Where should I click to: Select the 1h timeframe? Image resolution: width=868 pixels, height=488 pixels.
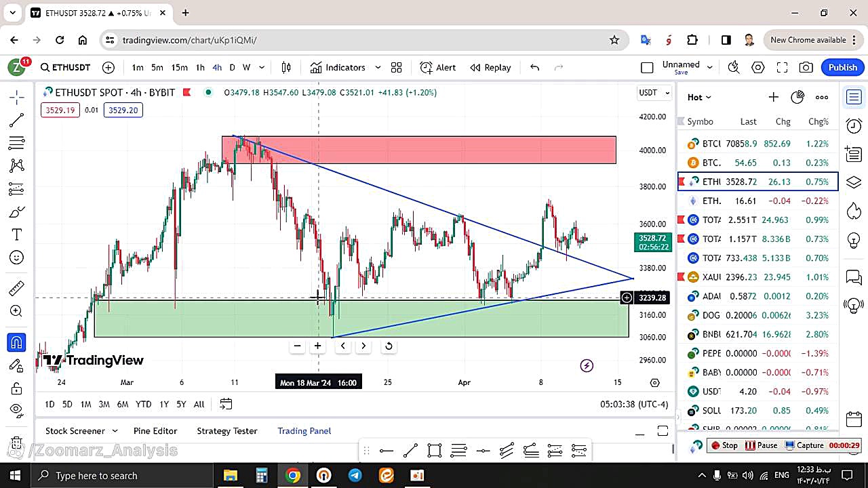pos(200,67)
